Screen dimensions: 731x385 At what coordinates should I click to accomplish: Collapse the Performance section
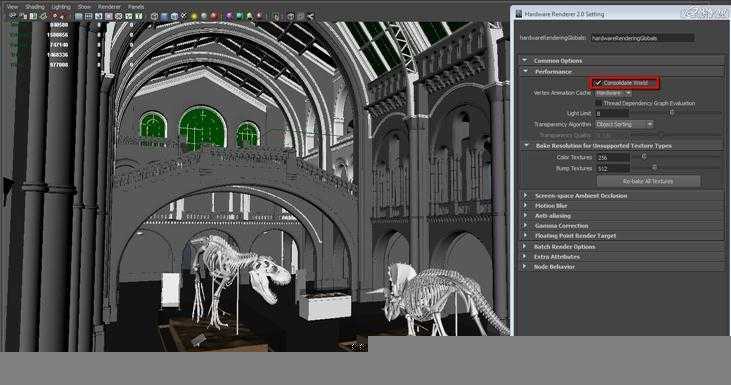[525, 72]
